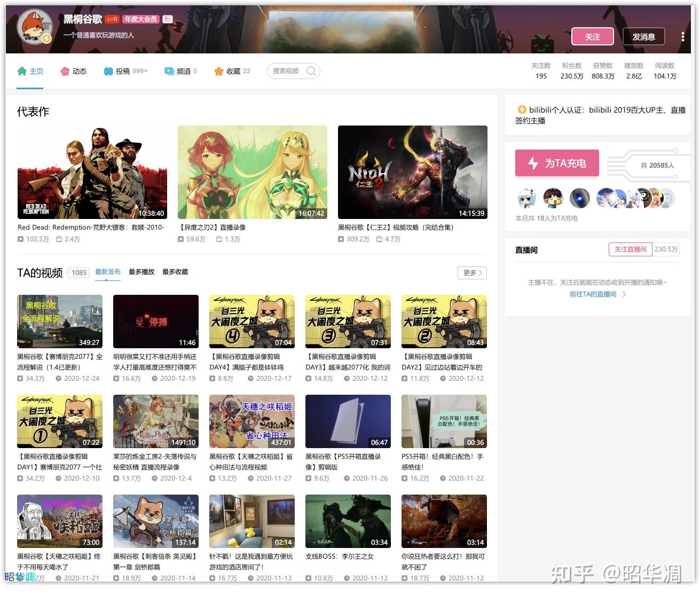
Task: Open the 频道 tab
Action: coord(180,71)
